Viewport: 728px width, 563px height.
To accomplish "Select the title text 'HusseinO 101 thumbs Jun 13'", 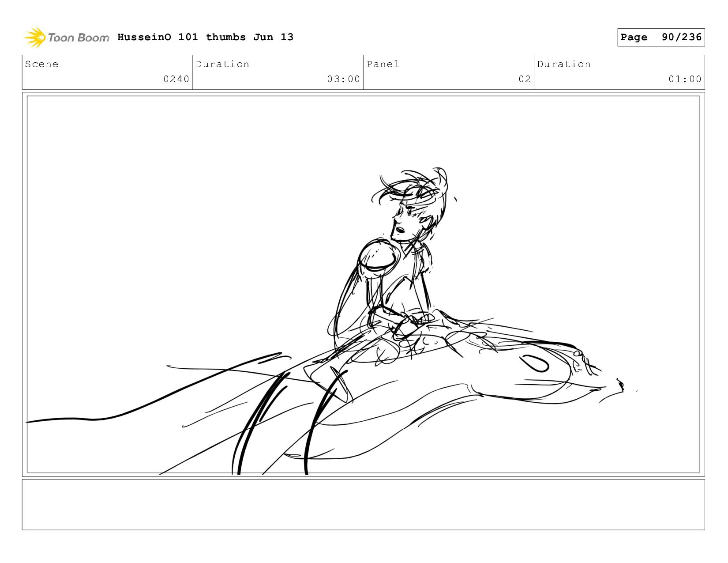I will coord(205,37).
